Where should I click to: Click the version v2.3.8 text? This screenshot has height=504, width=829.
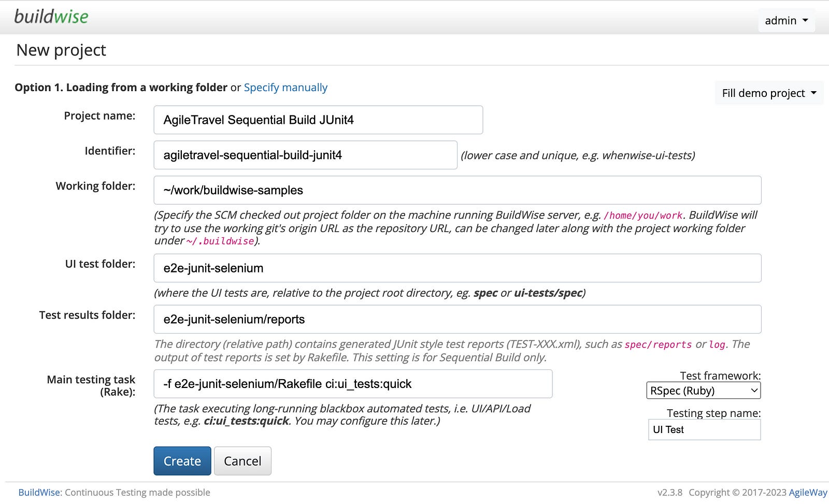[x=670, y=492]
